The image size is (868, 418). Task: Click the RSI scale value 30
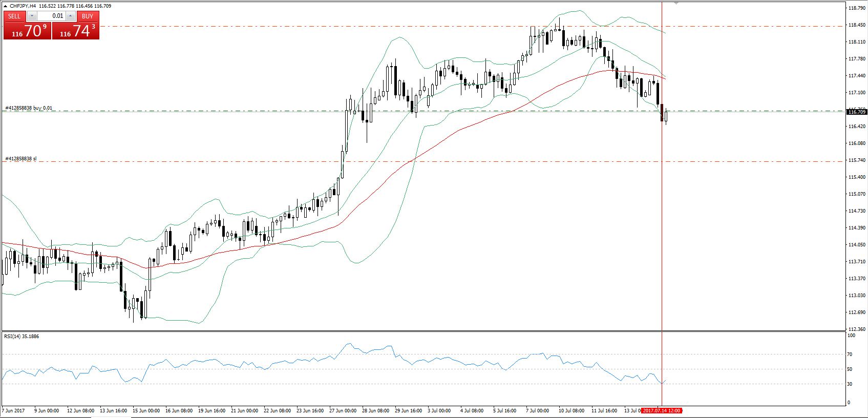click(x=850, y=384)
